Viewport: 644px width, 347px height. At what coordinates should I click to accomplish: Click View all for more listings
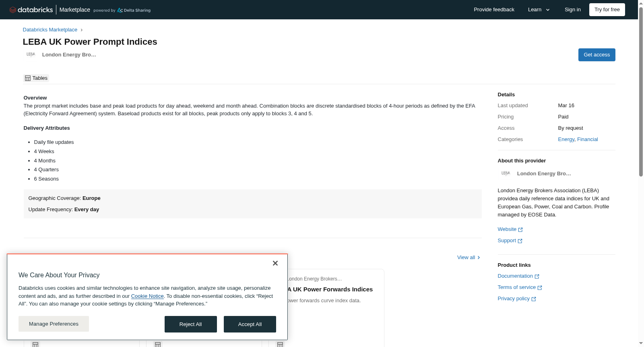click(469, 258)
